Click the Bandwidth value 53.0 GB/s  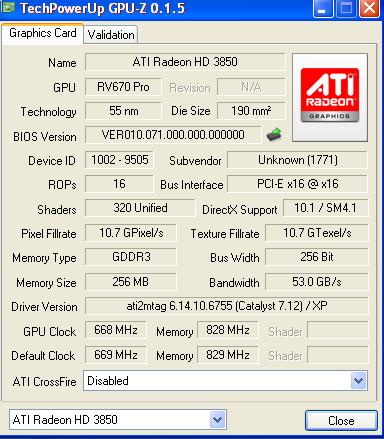click(317, 282)
